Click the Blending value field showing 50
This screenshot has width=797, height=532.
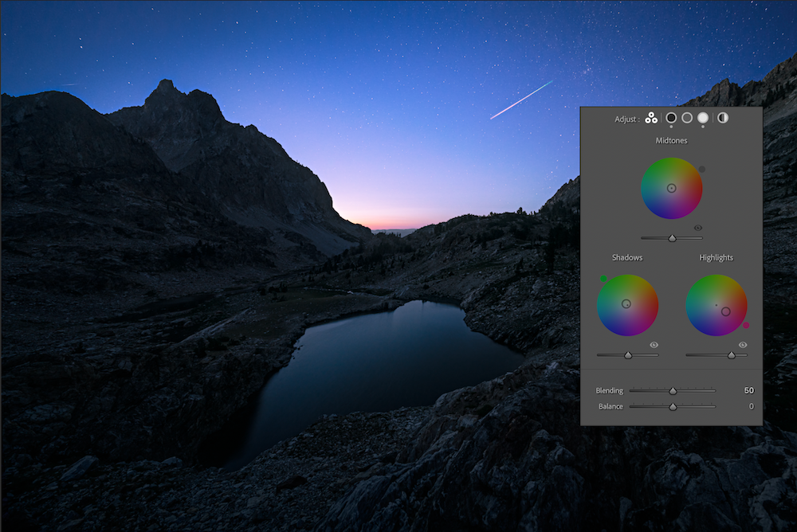748,390
